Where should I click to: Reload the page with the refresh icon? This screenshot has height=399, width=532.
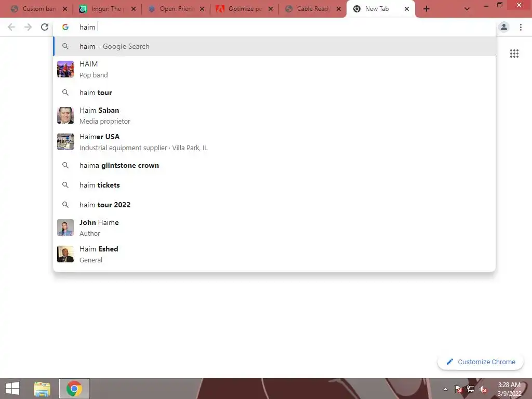(45, 27)
